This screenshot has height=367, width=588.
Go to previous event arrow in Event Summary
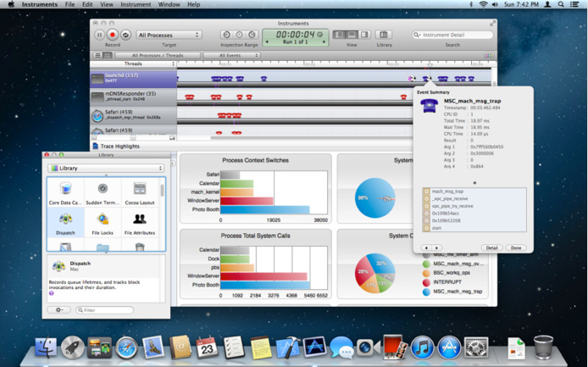pyautogui.click(x=426, y=248)
